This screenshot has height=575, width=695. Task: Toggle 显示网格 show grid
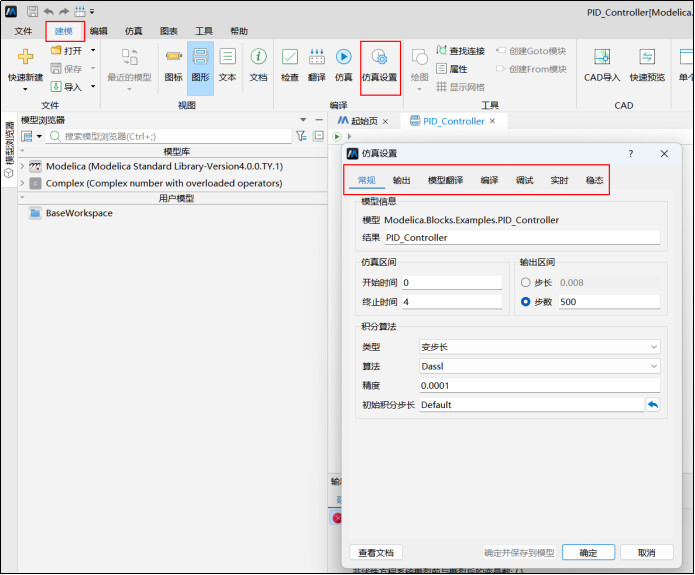point(461,86)
